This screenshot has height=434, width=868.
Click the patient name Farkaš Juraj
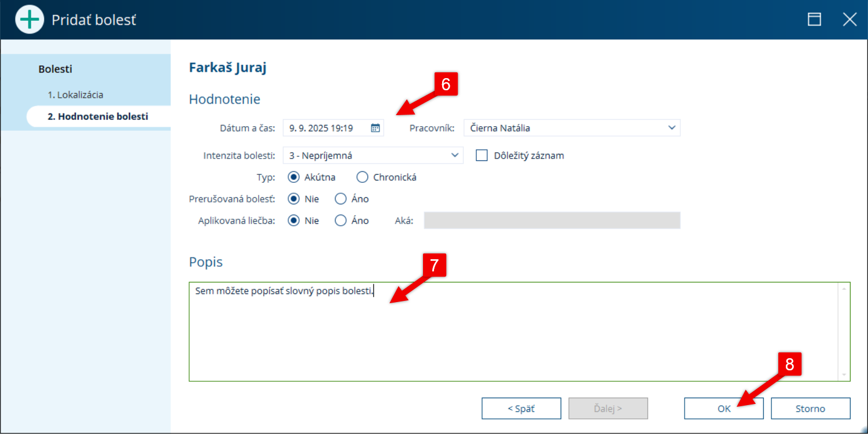point(227,67)
